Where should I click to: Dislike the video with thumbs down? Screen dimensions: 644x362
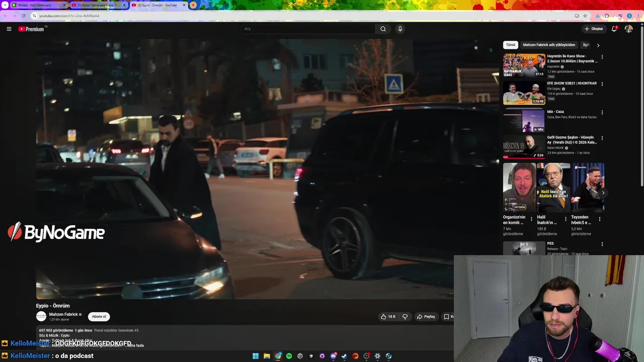(405, 317)
